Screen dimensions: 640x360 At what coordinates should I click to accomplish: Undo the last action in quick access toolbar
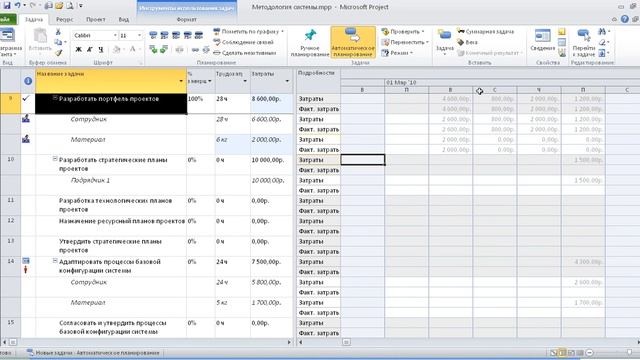click(18, 5)
